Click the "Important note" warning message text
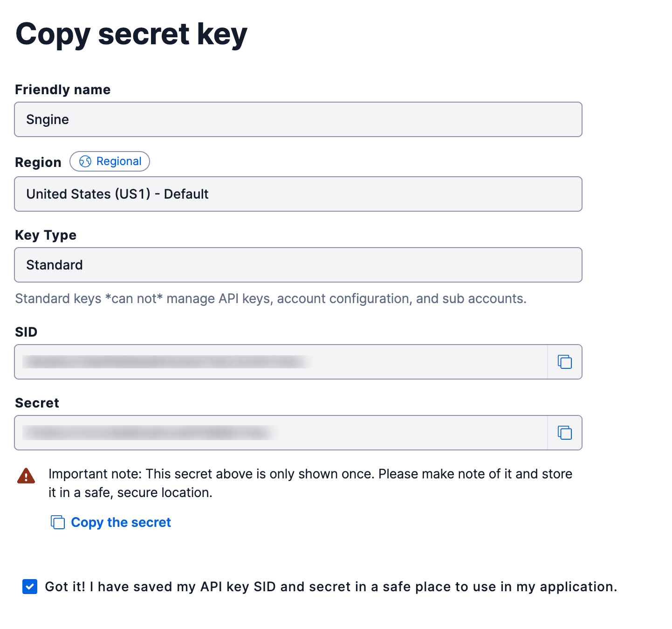The height and width of the screenshot is (629, 672). pos(310,483)
